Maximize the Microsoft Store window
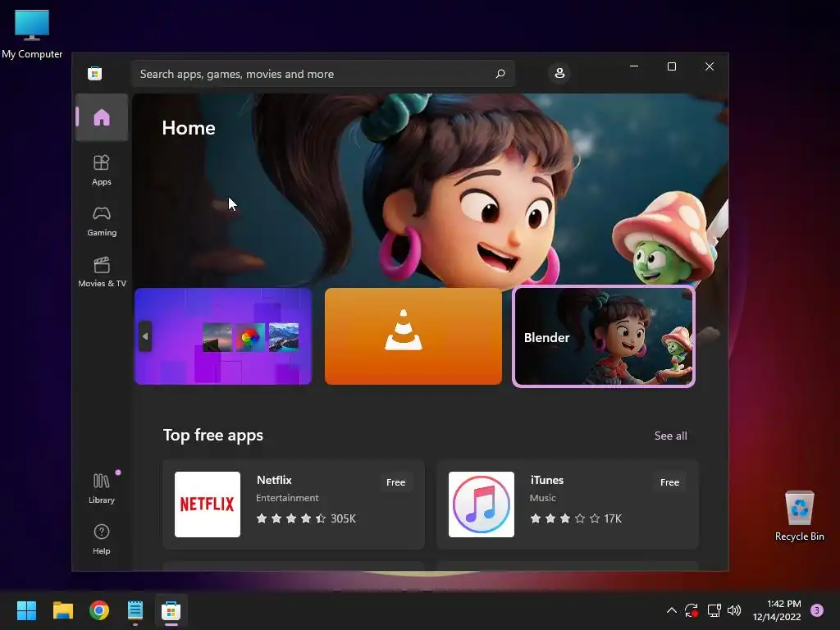 pyautogui.click(x=671, y=66)
